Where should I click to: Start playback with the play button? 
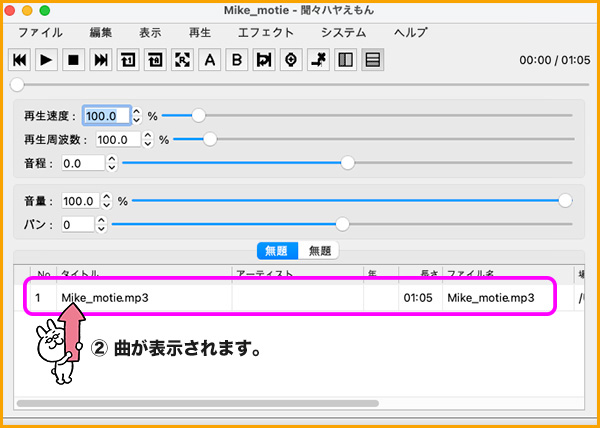[46, 60]
